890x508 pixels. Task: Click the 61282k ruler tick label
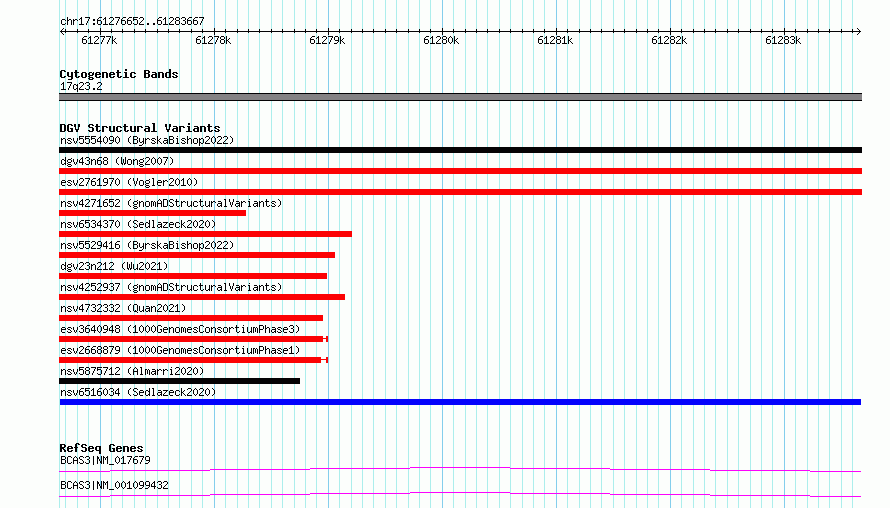[x=669, y=40]
